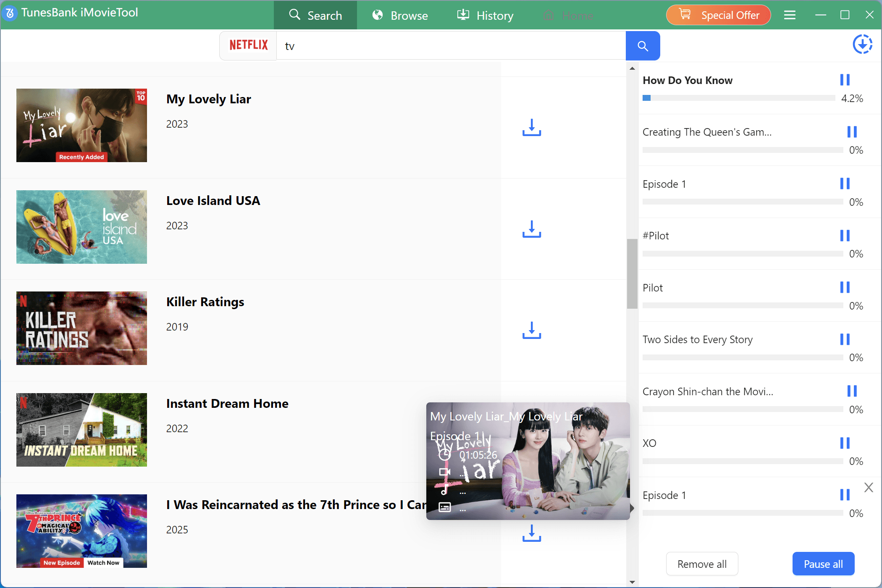Click the Instant Dream Home title

[x=227, y=404]
